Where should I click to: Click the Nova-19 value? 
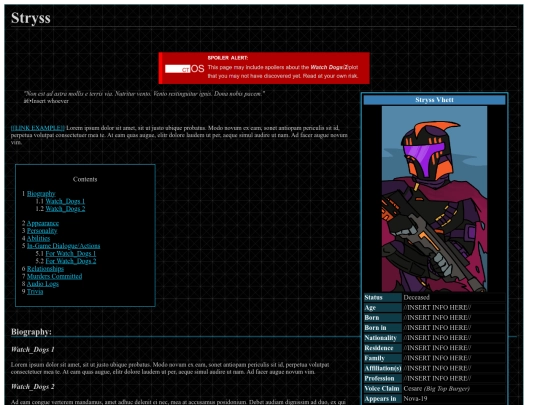tap(415, 399)
